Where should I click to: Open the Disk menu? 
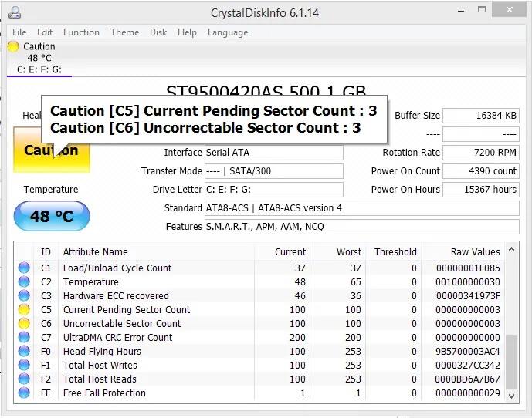click(x=158, y=32)
